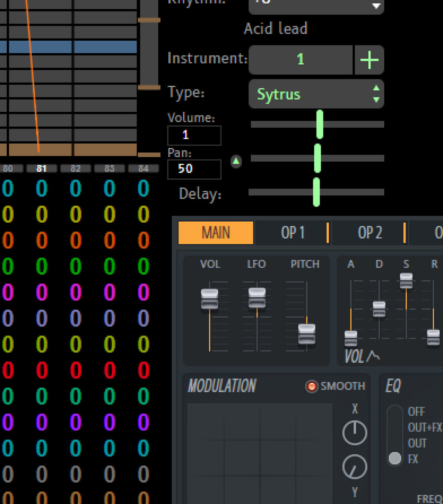Click the Sustain (S) envelope fader
This screenshot has width=443, height=504.
coord(406,281)
